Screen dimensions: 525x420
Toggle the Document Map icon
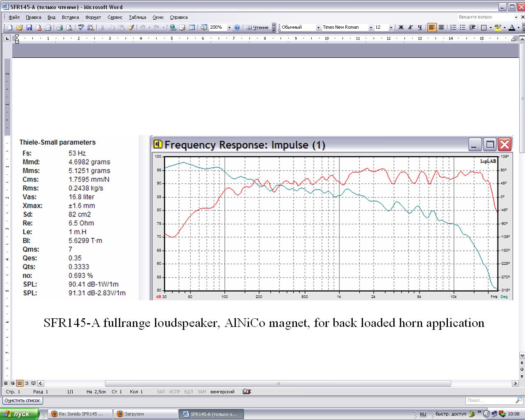point(204,27)
